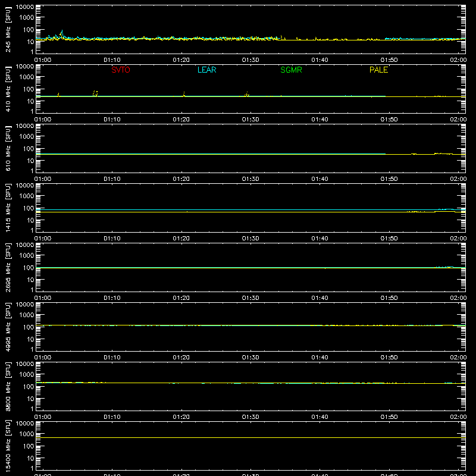This screenshot has width=476, height=476.
Task: Click 01:40 tick label below 610 MHz plot
Action: pos(320,179)
